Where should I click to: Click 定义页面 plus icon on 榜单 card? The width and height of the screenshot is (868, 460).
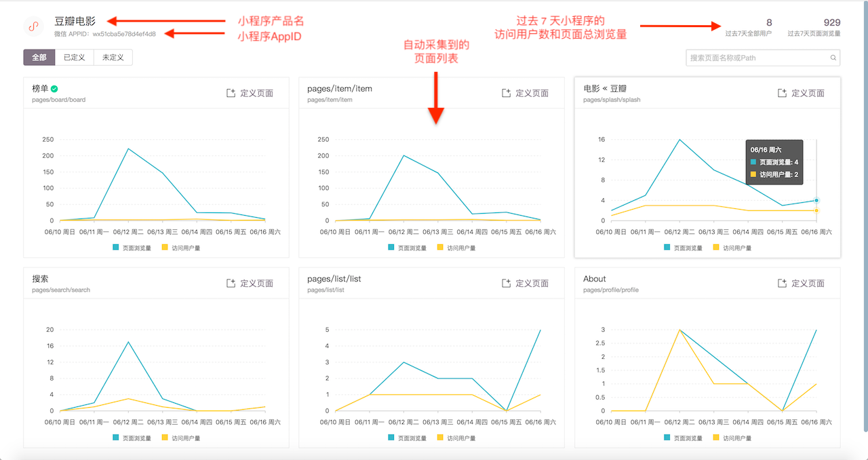pyautogui.click(x=231, y=93)
